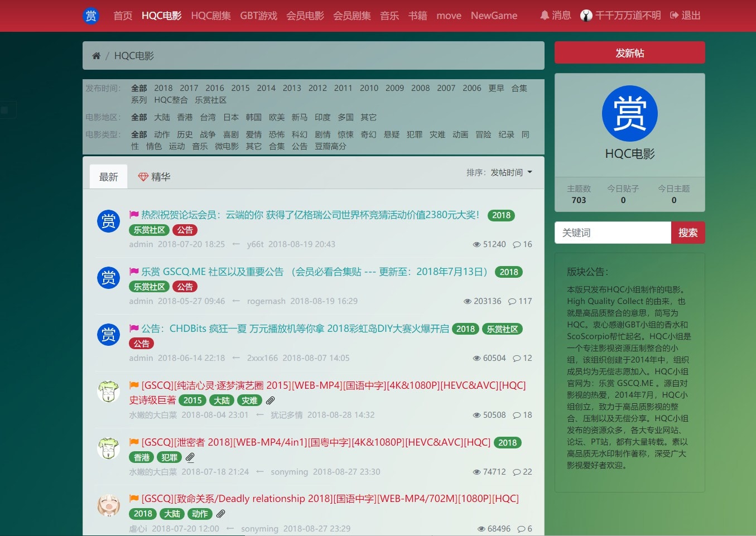
Task: Open the GBT游戏 nav item
Action: [x=259, y=16]
